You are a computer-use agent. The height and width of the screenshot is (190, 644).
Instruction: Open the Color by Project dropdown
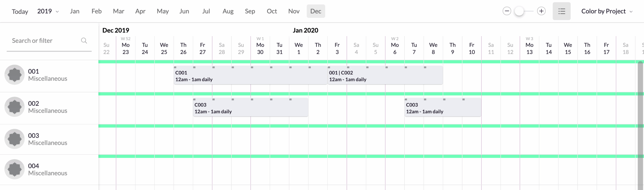pos(607,11)
